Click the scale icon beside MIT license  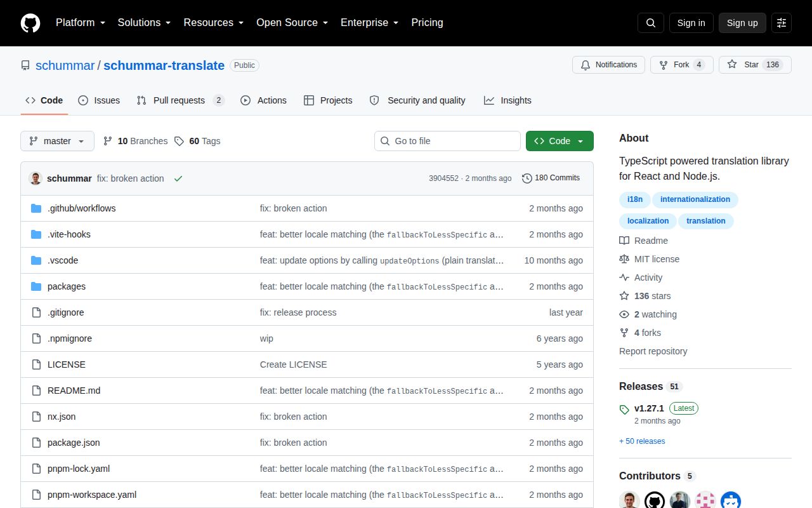(x=624, y=259)
